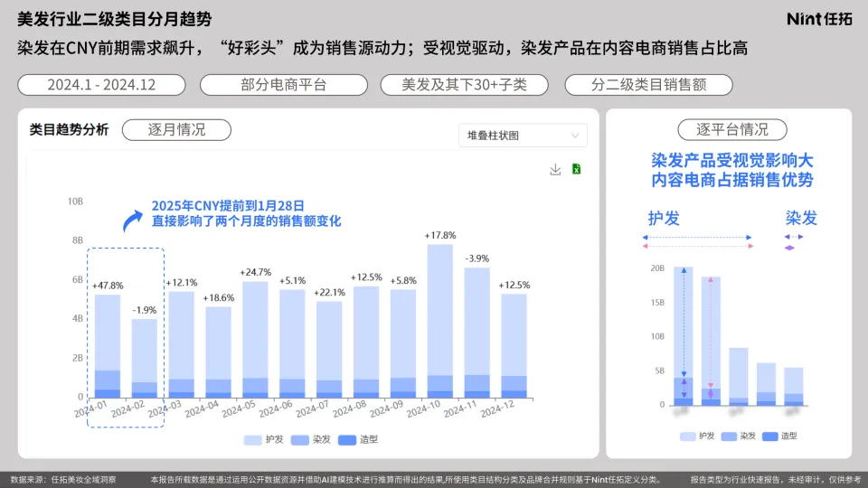Click the 20B y-axis label in platform chart
Viewport: 868px width, 488px height.
pyautogui.click(x=657, y=268)
